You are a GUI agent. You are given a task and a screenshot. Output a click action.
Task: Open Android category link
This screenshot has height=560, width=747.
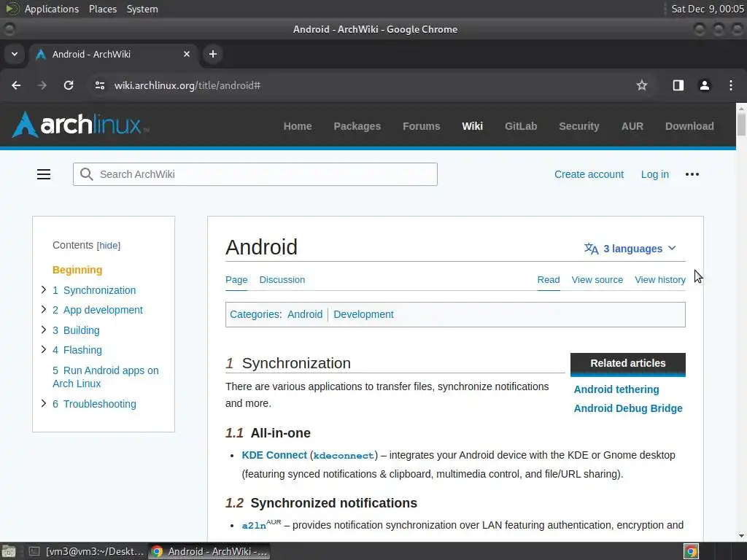(305, 314)
